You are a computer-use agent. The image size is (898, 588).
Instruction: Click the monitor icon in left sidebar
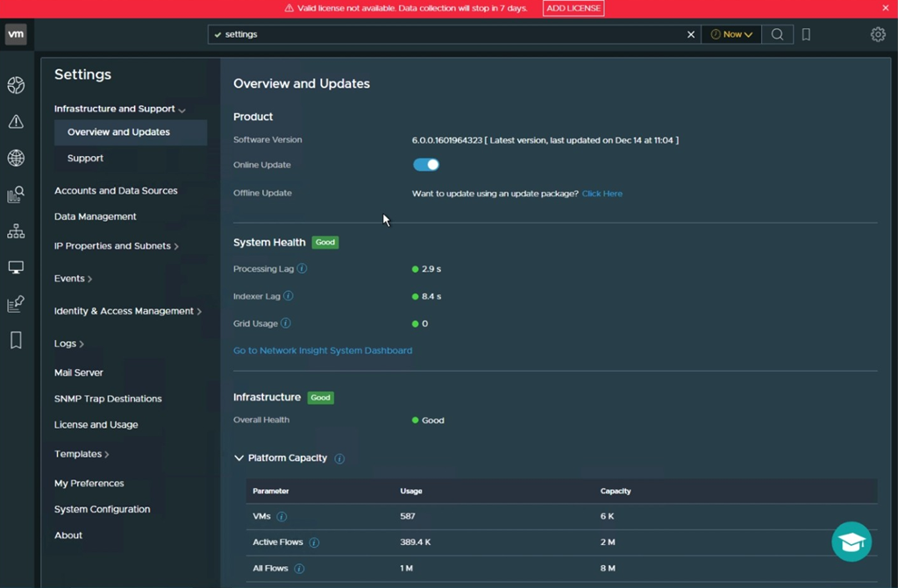tap(16, 267)
